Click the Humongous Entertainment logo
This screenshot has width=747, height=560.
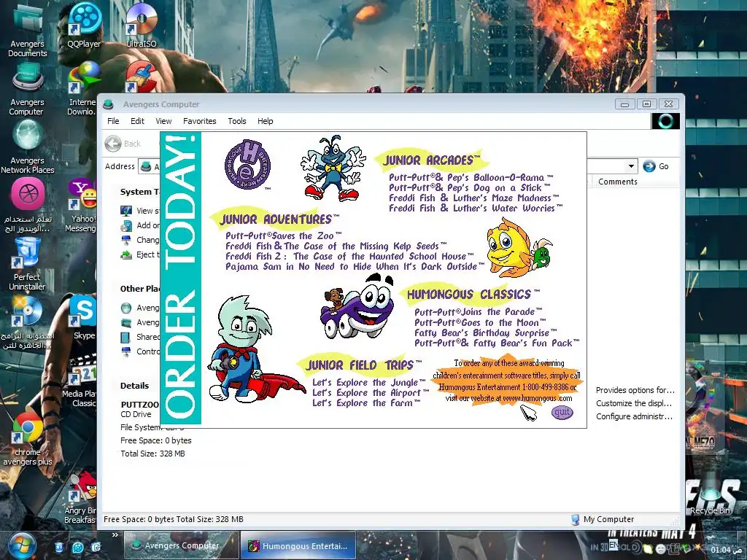click(248, 165)
